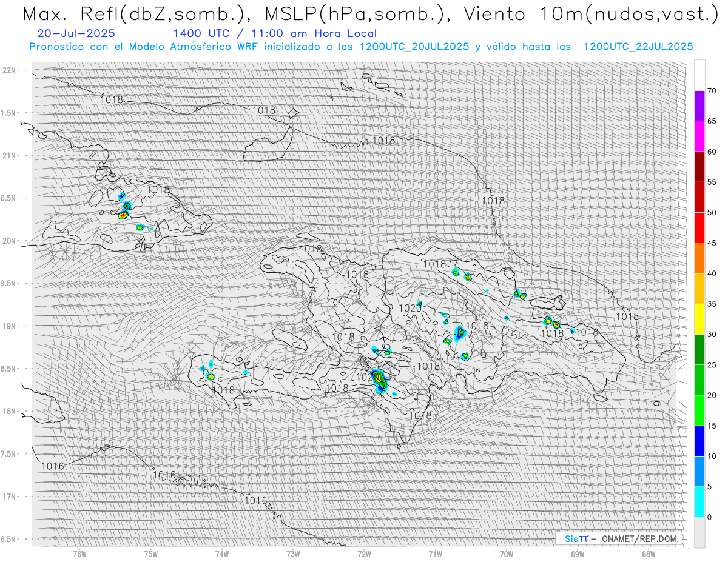Click the '18N' latitude label
Image resolution: width=728 pixels, height=562 pixels.
(10, 411)
